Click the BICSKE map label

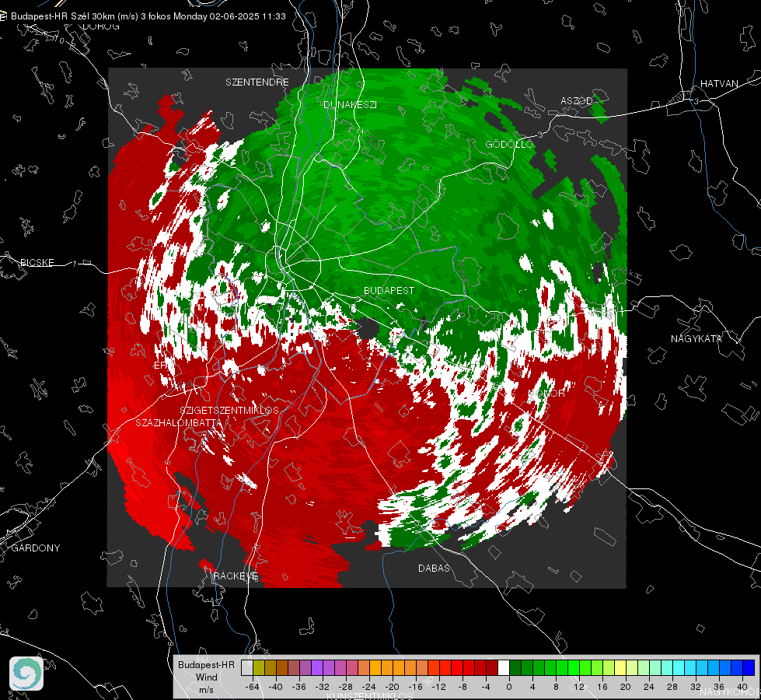pyautogui.click(x=37, y=262)
